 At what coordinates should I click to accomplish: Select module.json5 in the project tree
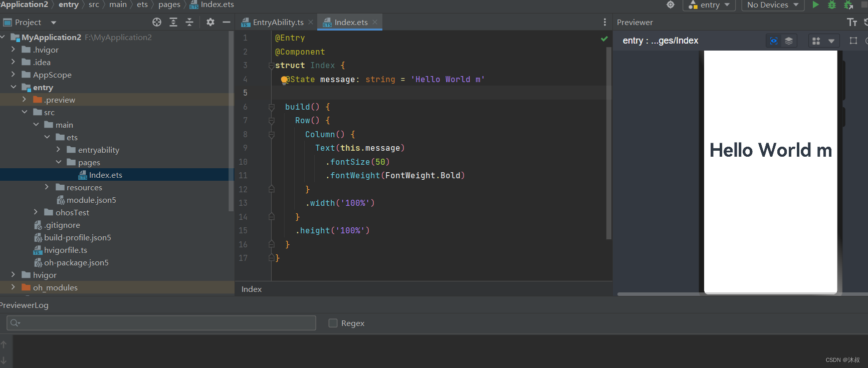coord(91,200)
